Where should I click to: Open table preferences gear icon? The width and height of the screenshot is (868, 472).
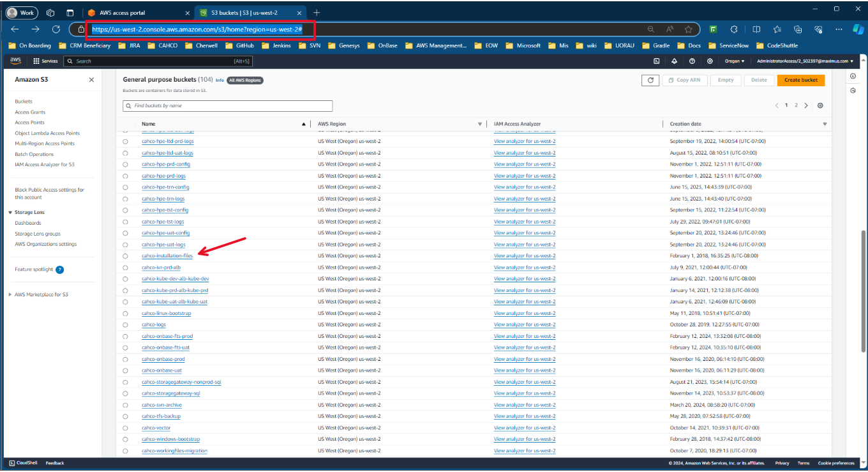(x=820, y=105)
